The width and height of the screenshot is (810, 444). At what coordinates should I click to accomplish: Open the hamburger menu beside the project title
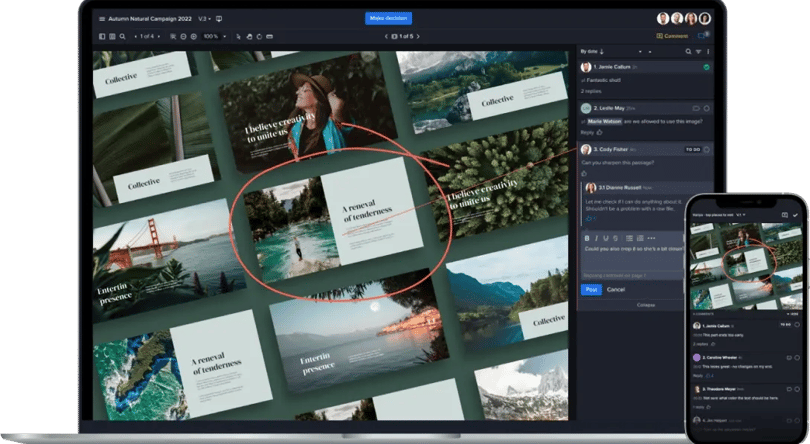point(101,19)
